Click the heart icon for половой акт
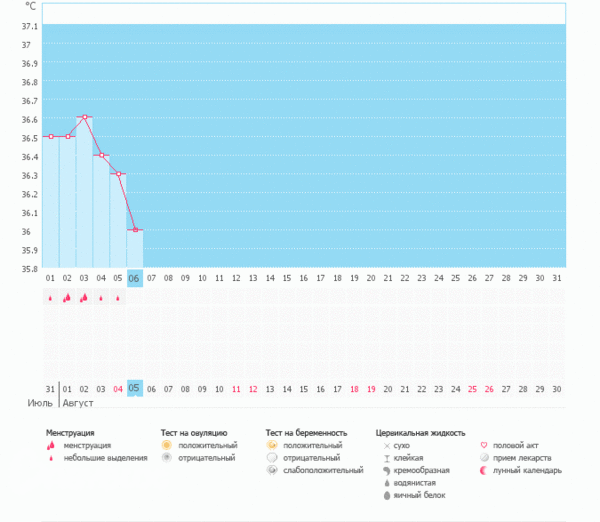 click(485, 445)
